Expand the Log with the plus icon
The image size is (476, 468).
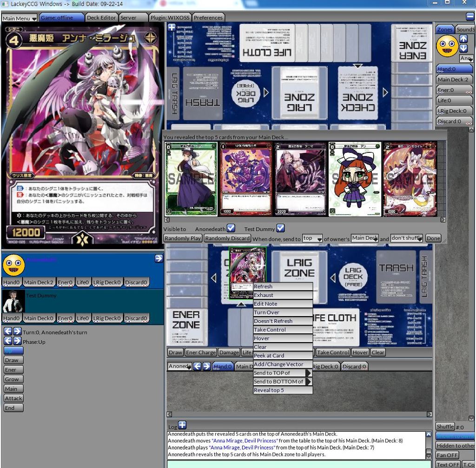tap(182, 425)
